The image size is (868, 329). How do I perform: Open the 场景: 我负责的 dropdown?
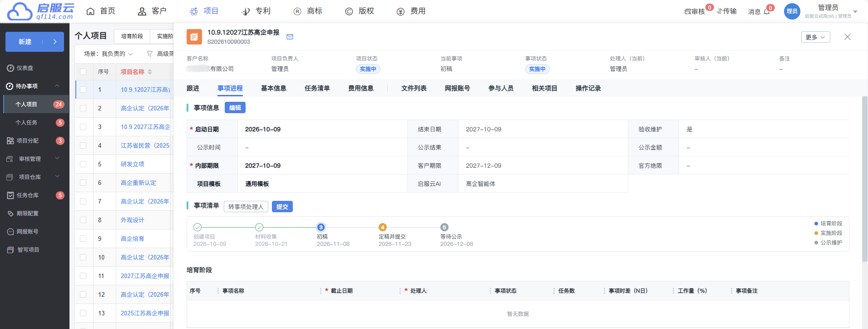tap(108, 54)
